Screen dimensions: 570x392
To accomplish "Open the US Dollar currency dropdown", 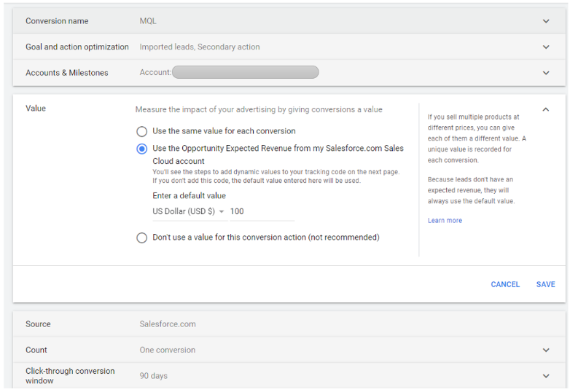I will (188, 212).
